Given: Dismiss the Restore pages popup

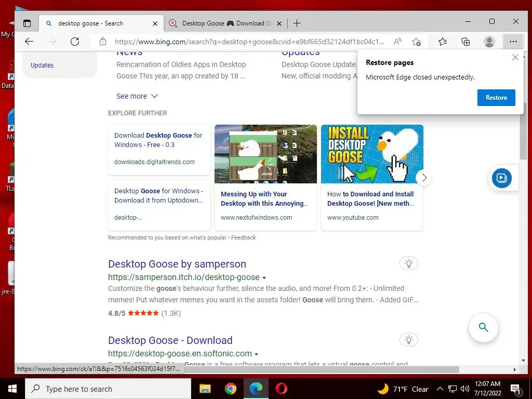Looking at the screenshot, I should tap(515, 57).
